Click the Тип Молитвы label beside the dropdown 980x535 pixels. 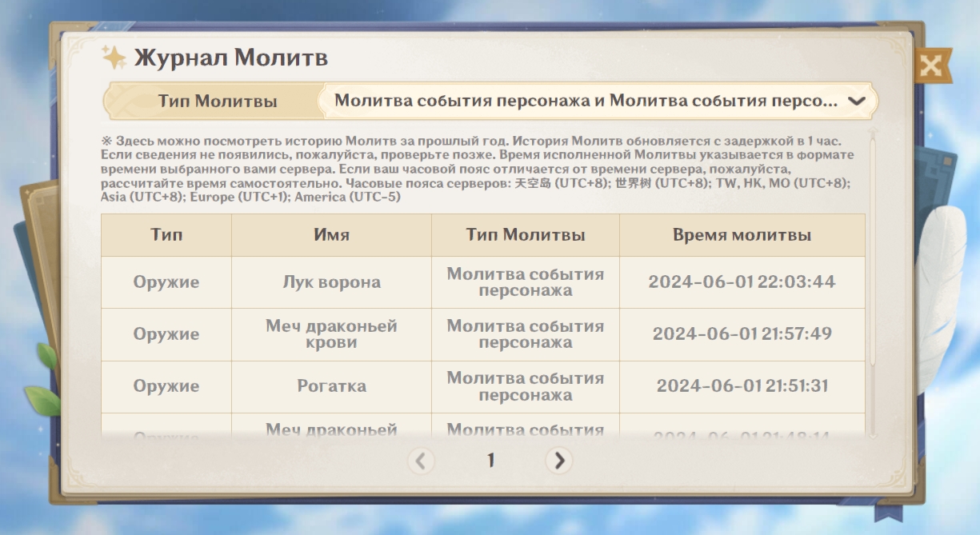(218, 102)
